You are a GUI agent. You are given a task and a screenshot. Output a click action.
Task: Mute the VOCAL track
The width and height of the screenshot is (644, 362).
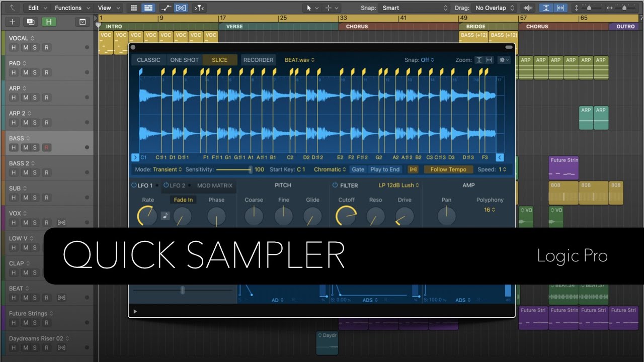[24, 47]
